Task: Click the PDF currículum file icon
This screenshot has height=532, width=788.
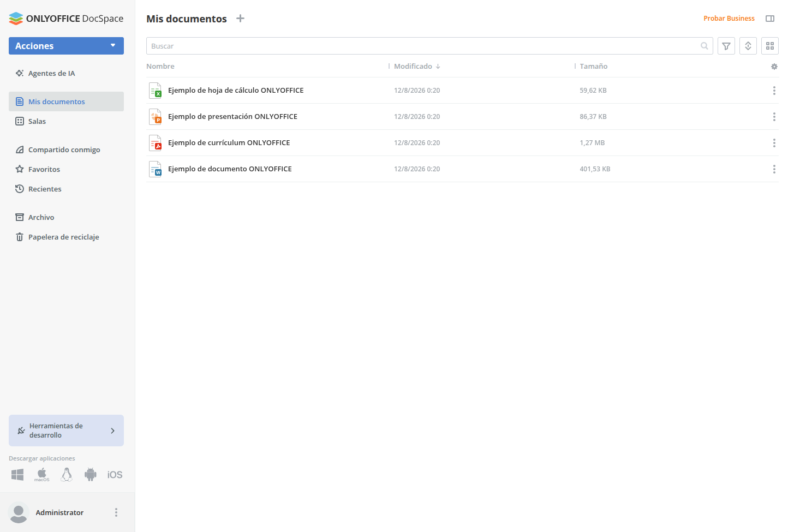Action: click(x=156, y=143)
